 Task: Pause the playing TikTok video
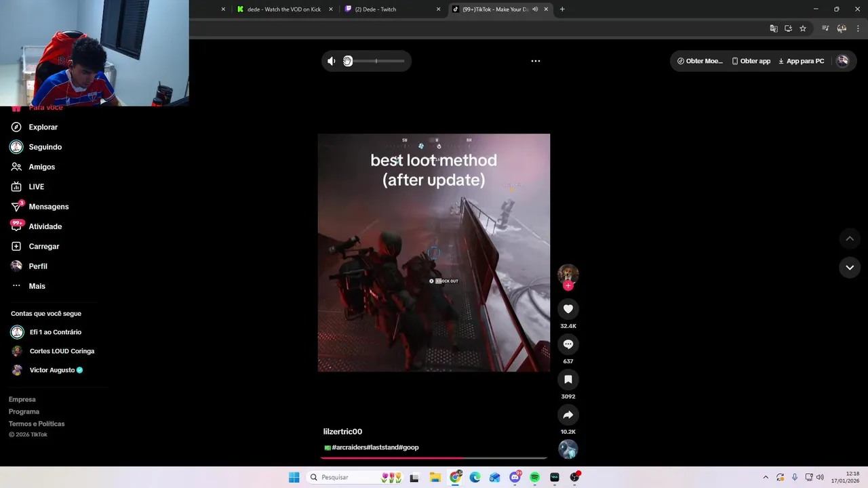pos(434,252)
